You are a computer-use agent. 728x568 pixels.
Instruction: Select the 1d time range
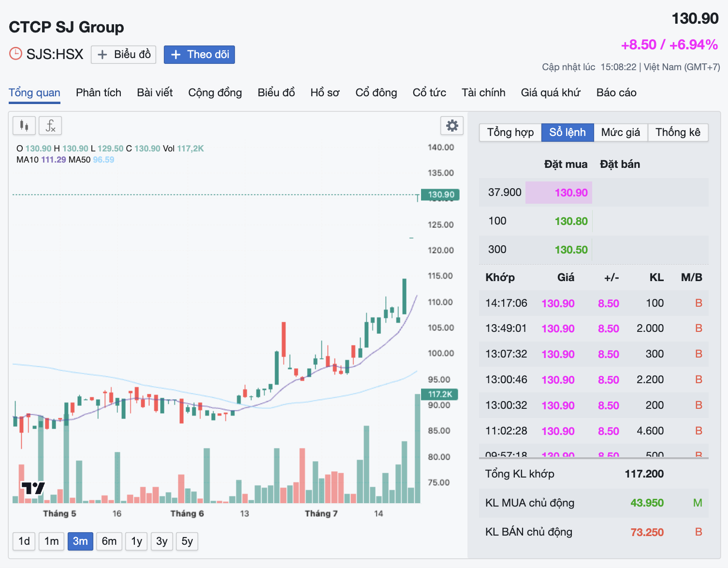(x=24, y=541)
